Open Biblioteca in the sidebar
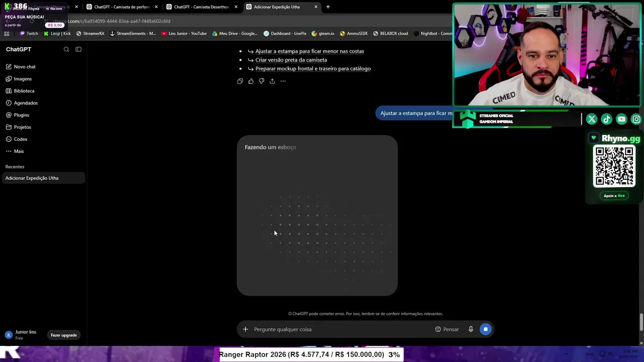 tap(44, 91)
